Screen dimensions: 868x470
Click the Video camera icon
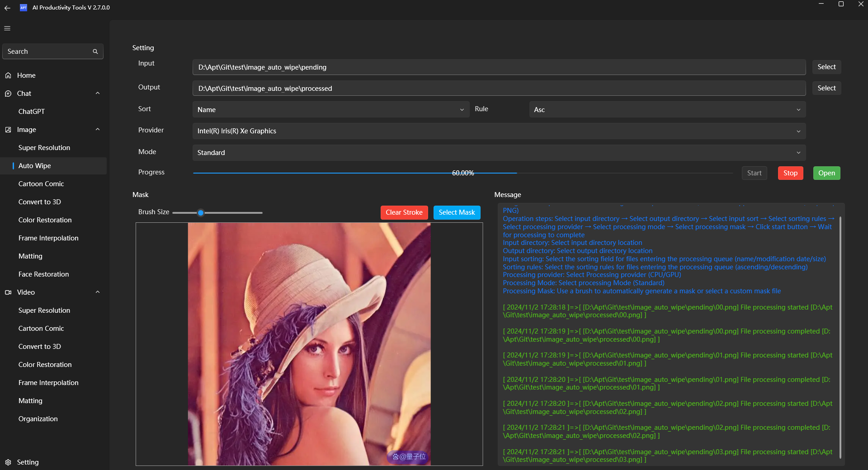8,292
